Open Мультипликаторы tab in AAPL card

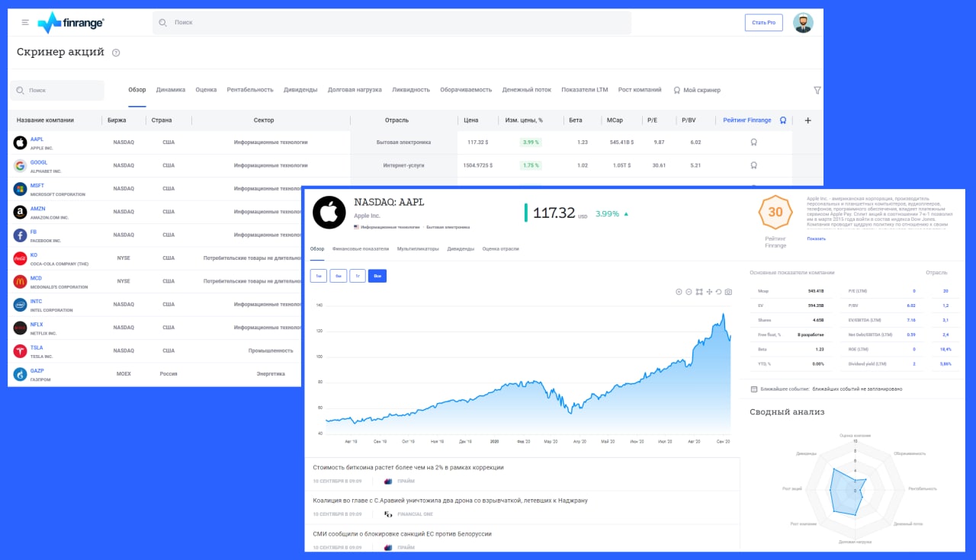click(418, 249)
